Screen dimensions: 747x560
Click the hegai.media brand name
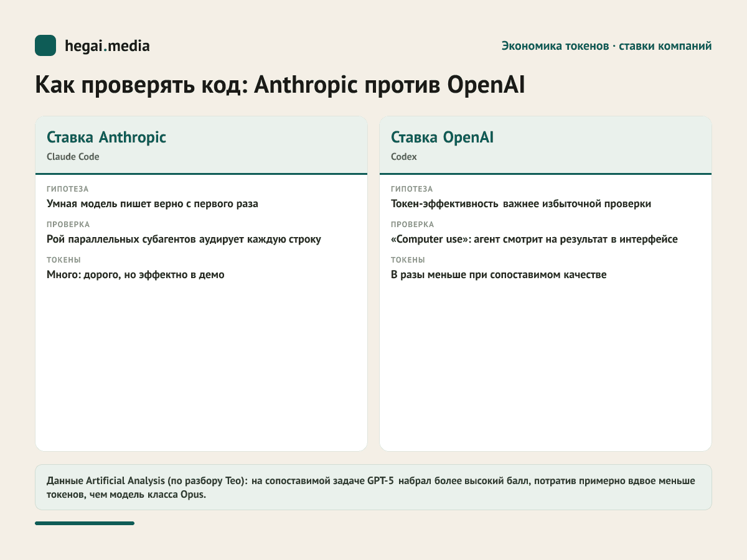(x=107, y=45)
